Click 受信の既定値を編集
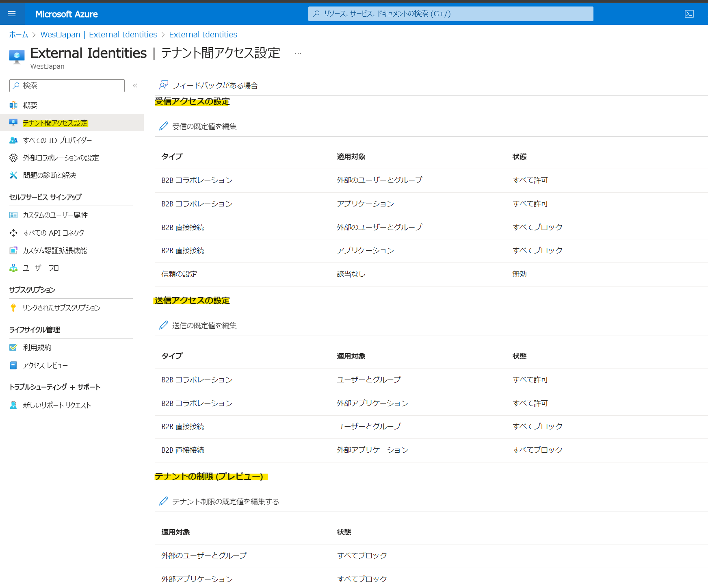Image resolution: width=708 pixels, height=588 pixels. pos(198,126)
